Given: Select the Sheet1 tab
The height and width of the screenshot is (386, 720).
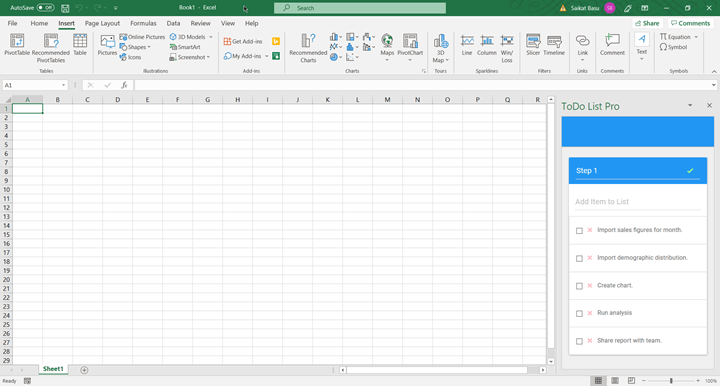Looking at the screenshot, I should [53, 369].
